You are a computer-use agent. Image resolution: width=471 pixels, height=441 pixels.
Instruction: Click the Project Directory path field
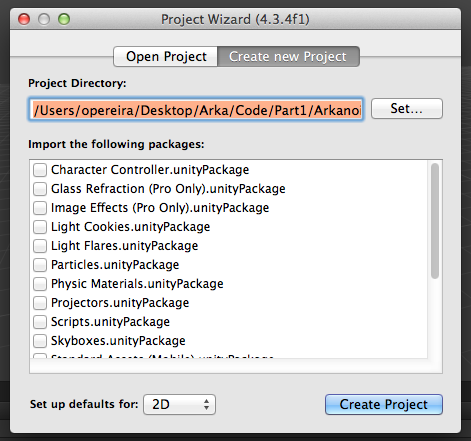pos(196,109)
